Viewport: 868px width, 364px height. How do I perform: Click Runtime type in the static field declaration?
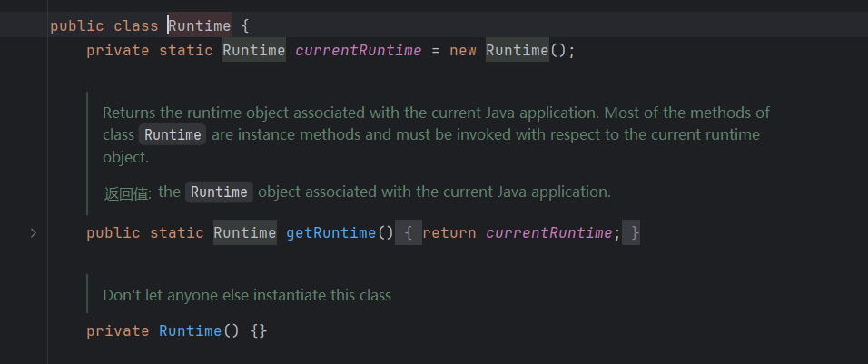253,50
